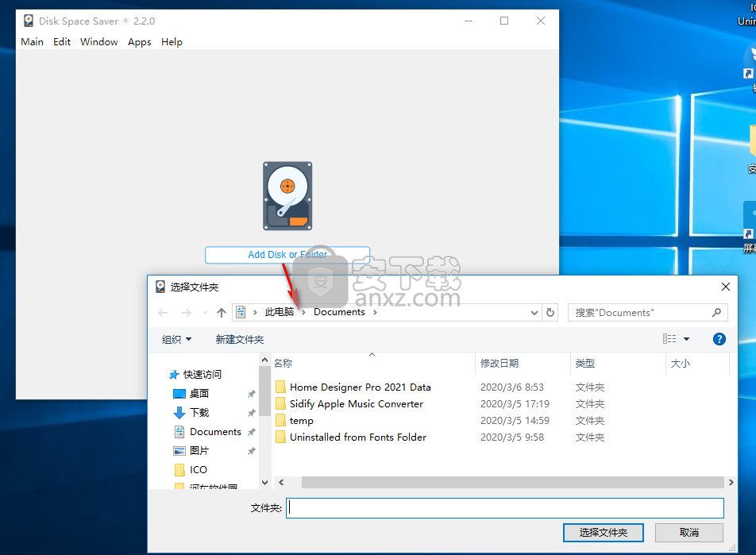Image resolution: width=756 pixels, height=555 pixels.
Task: Go back in the folder dialog
Action: tap(163, 313)
